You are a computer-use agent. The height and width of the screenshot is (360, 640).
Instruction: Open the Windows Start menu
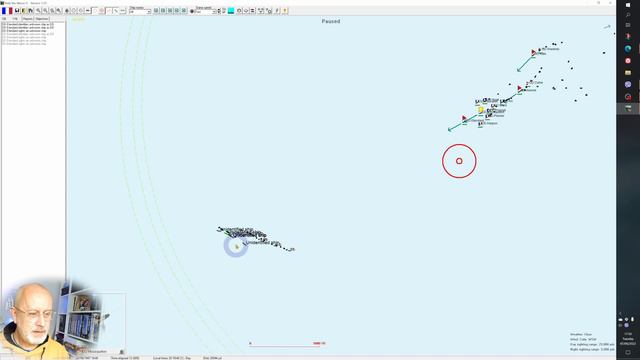(x=628, y=5)
